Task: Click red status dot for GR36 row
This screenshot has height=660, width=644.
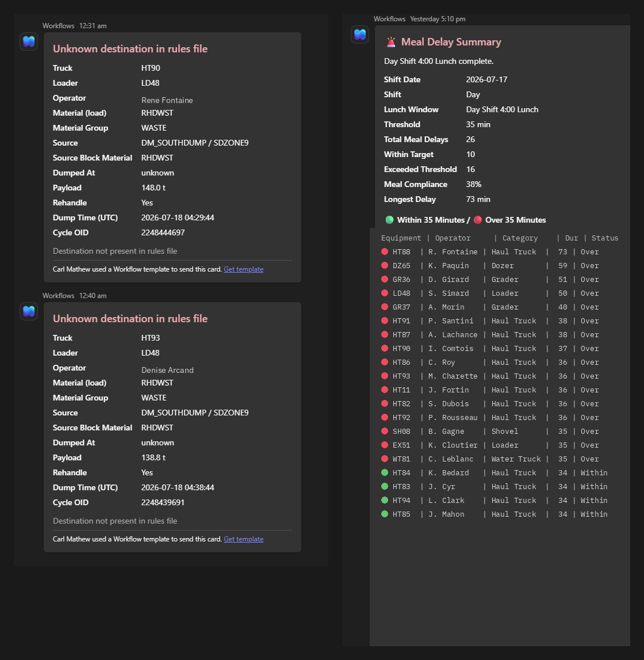Action: [x=385, y=279]
